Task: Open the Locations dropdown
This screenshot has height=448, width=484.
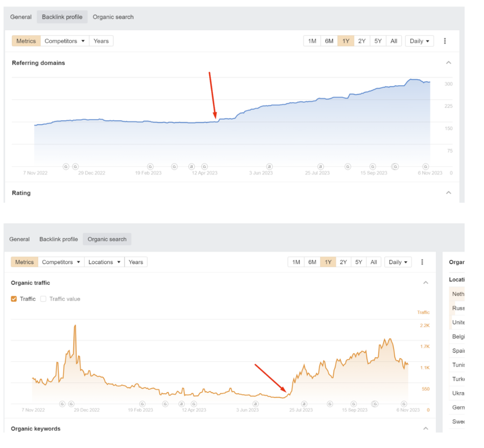Action: [x=104, y=262]
